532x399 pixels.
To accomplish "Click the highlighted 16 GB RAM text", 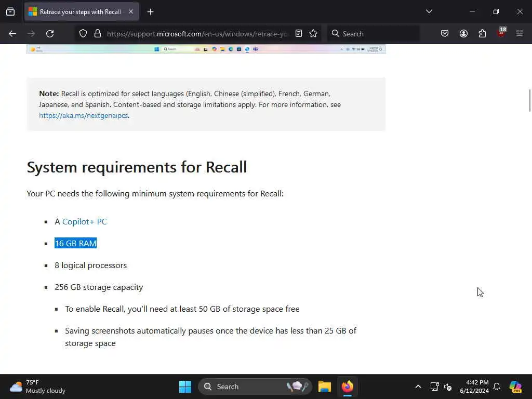I will pos(76,243).
